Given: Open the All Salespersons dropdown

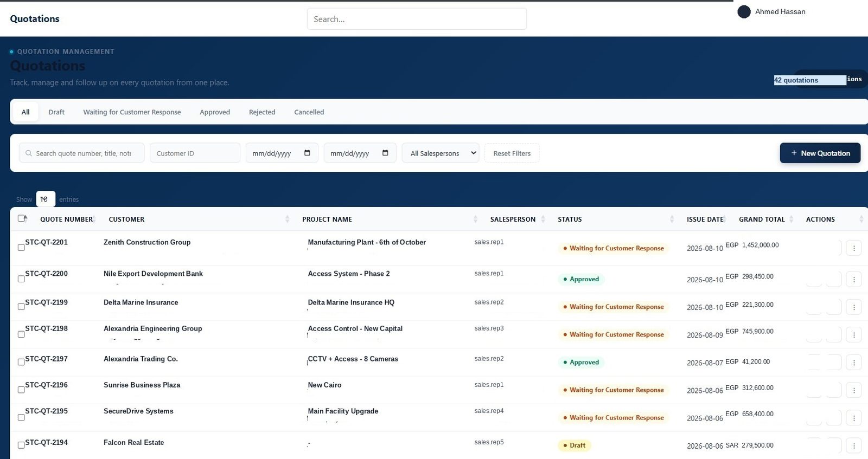Looking at the screenshot, I should [441, 153].
